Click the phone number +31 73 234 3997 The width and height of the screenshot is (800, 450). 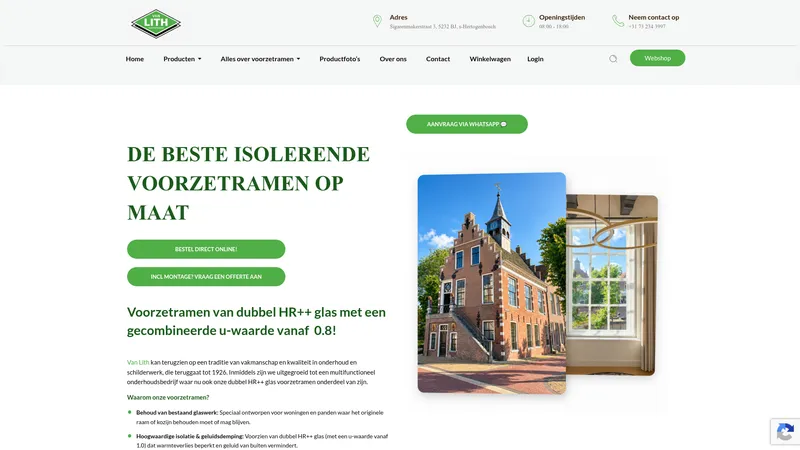click(x=647, y=27)
